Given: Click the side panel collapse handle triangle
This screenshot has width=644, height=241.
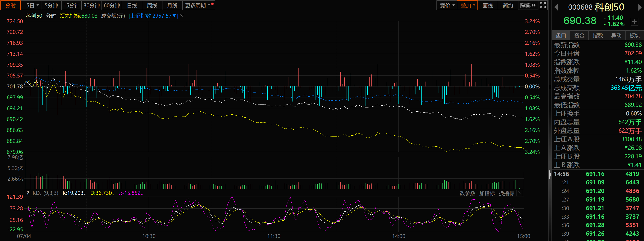Looking at the screenshot, I should point(550,174).
